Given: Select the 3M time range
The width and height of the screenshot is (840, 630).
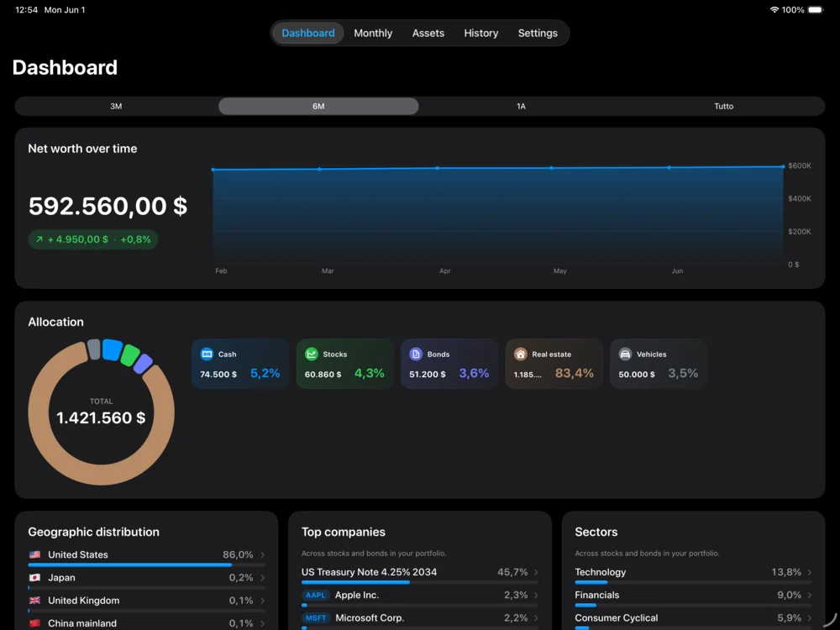Looking at the screenshot, I should (116, 106).
